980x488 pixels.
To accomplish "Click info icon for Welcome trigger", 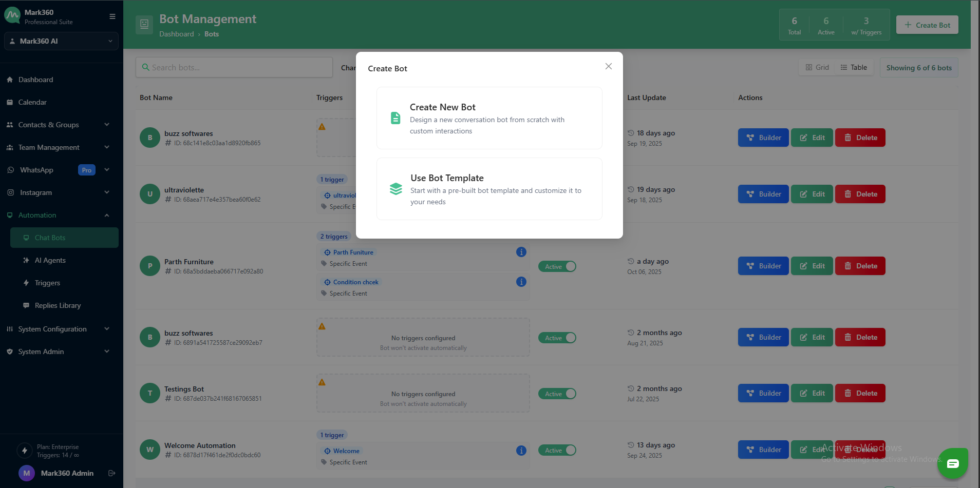I will point(521,451).
